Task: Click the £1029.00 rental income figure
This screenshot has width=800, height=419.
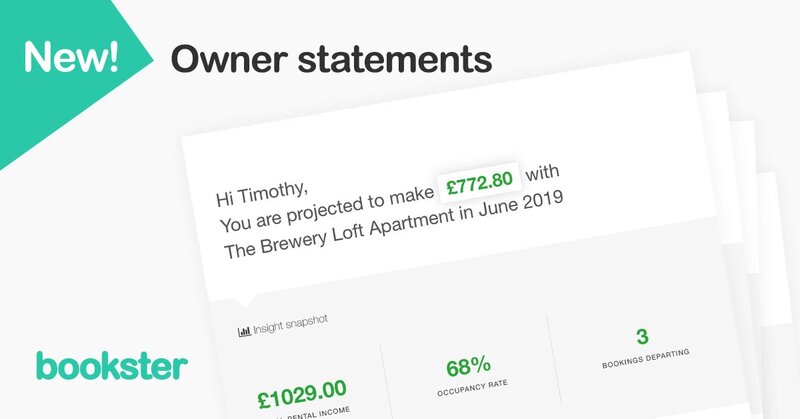Action: pyautogui.click(x=302, y=394)
